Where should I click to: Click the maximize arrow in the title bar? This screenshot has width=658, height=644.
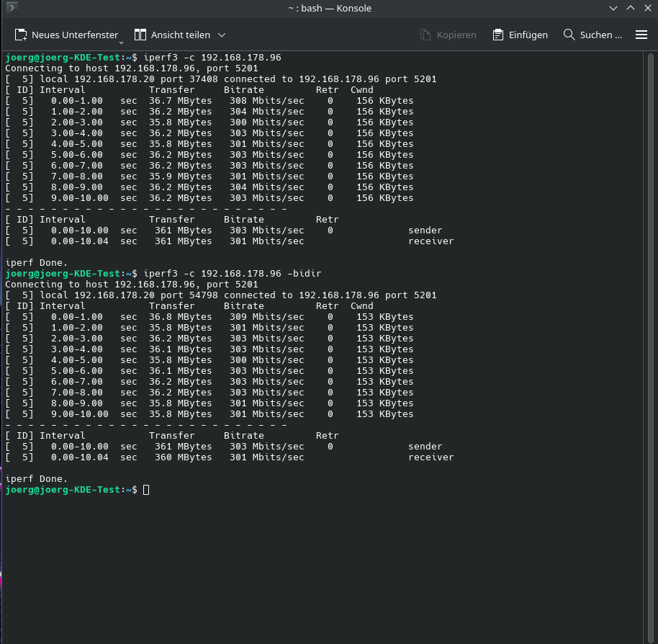click(x=630, y=8)
